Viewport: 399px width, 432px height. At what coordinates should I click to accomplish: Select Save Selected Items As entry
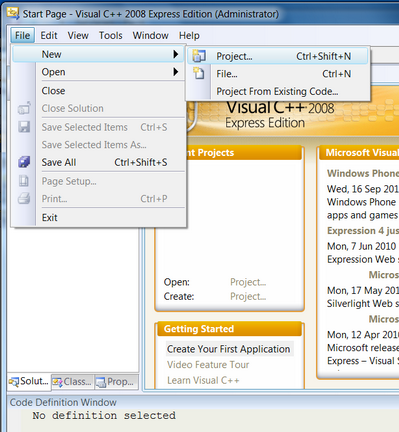point(99,145)
